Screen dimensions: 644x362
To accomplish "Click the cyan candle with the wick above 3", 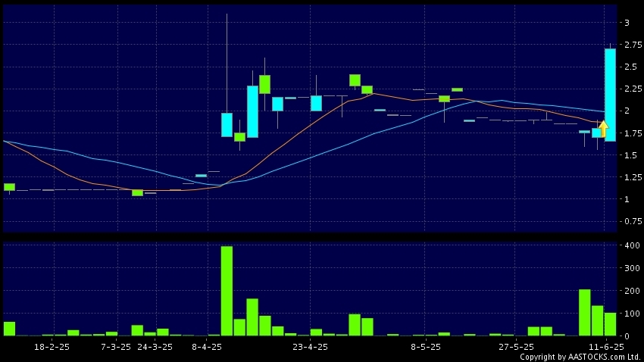I will coord(227,125).
